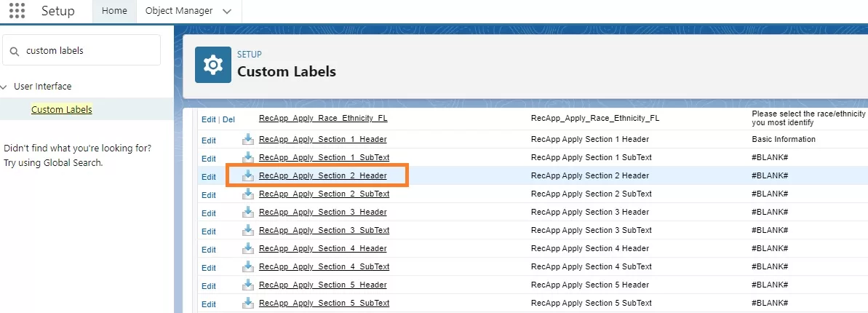Click managed package icon for RecApp_Apply_Section_1_Header
The width and height of the screenshot is (868, 313).
247,139
